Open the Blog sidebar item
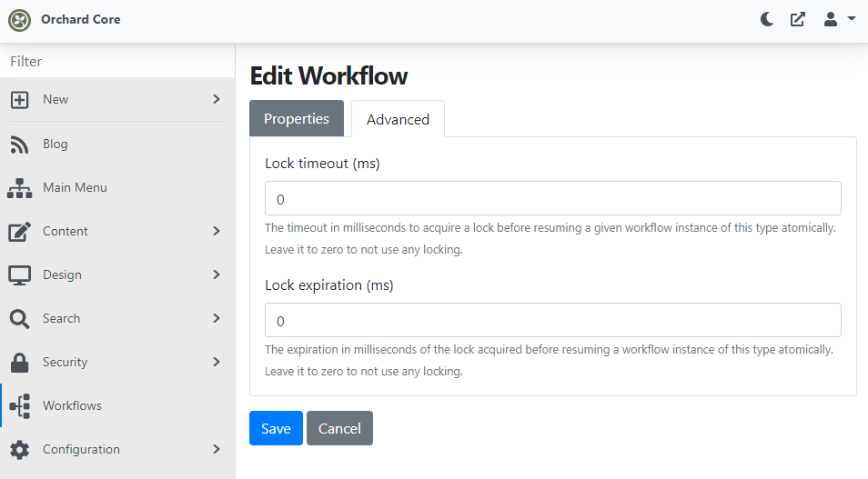868x479 pixels. [117, 144]
